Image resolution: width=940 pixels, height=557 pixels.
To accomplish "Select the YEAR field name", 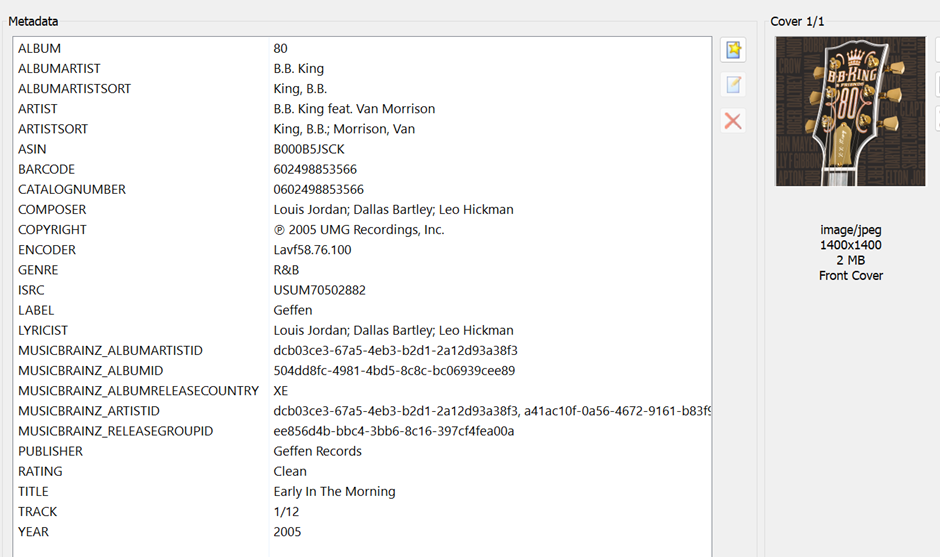I will pyautogui.click(x=34, y=532).
